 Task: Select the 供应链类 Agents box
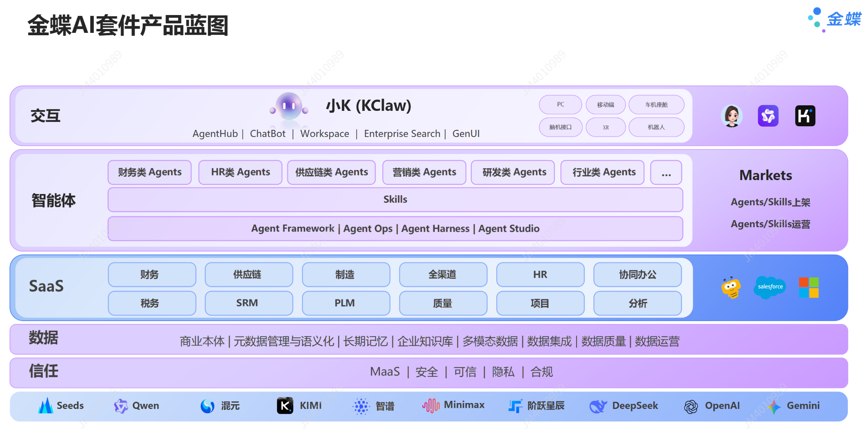[331, 172]
